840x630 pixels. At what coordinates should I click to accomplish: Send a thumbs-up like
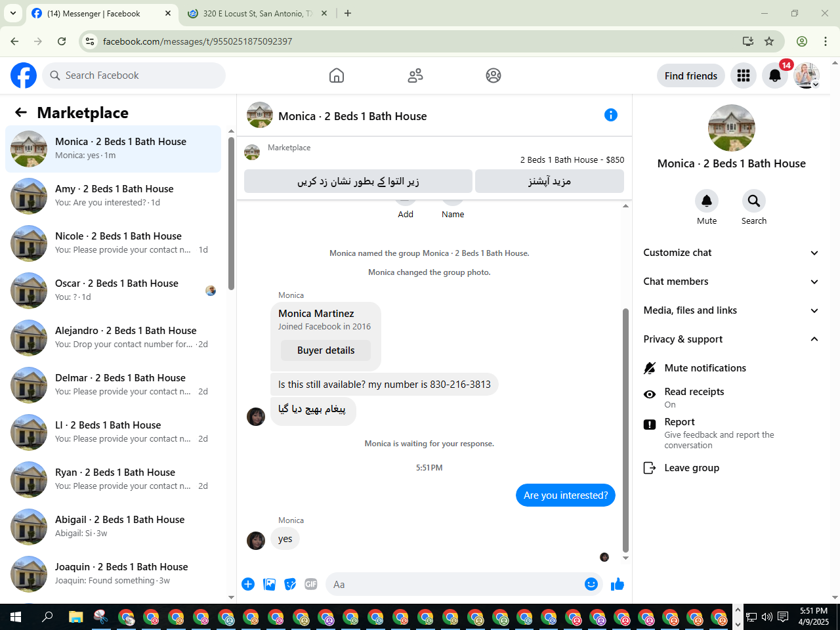point(618,584)
